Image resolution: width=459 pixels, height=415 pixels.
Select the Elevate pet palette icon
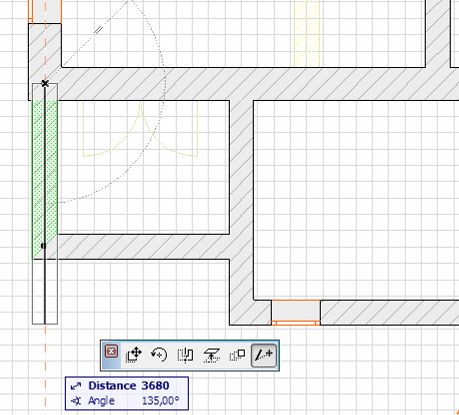(x=211, y=355)
